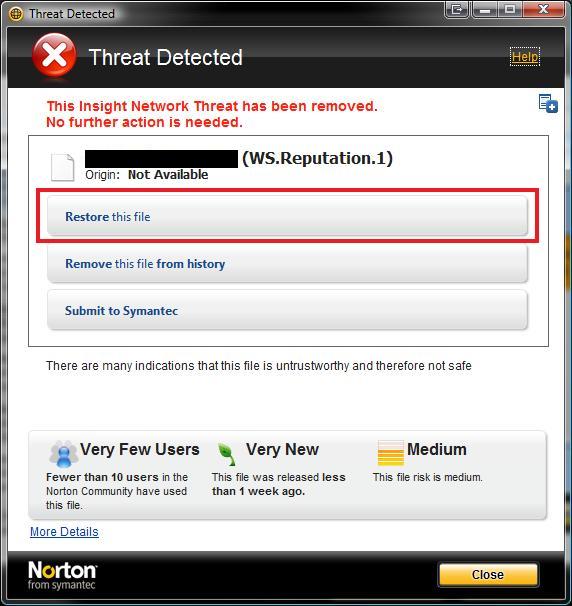Open the Help link
The image size is (572, 606).
point(524,57)
